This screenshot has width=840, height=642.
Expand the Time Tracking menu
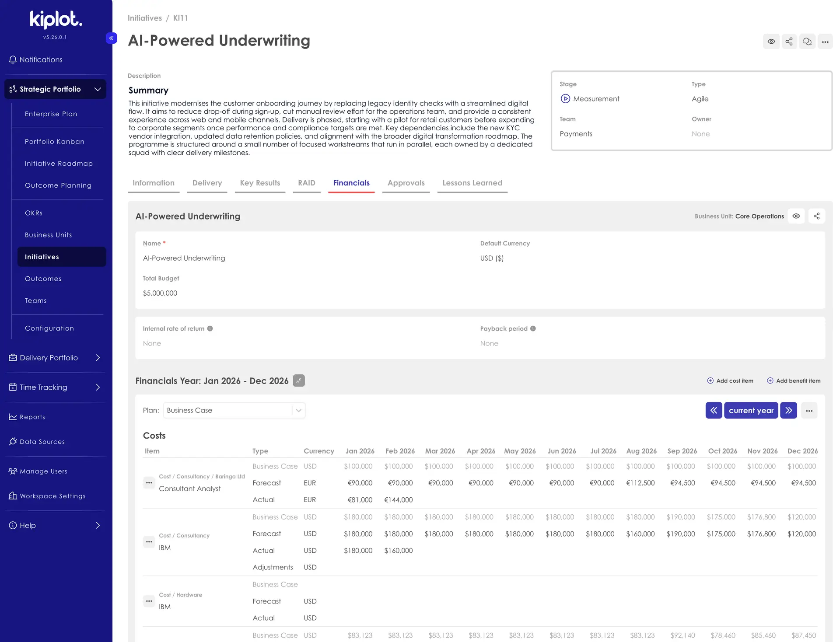click(x=55, y=387)
